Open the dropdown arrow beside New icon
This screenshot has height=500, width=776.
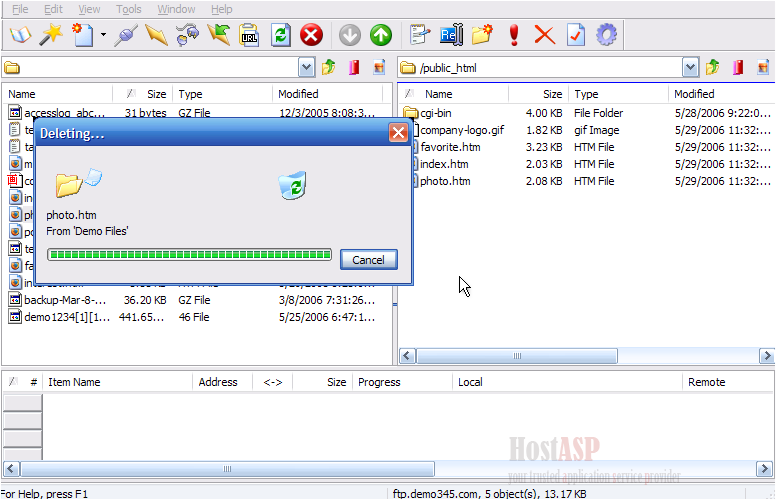click(103, 35)
